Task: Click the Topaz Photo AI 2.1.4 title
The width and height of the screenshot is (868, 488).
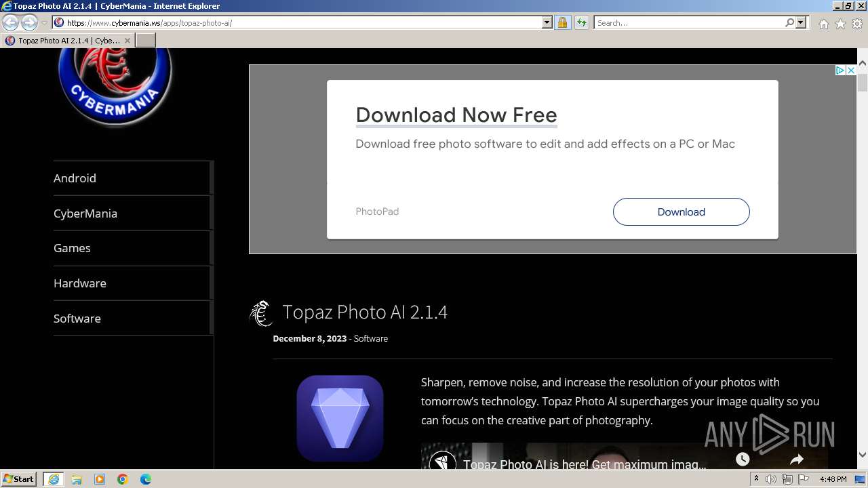Action: tap(365, 312)
